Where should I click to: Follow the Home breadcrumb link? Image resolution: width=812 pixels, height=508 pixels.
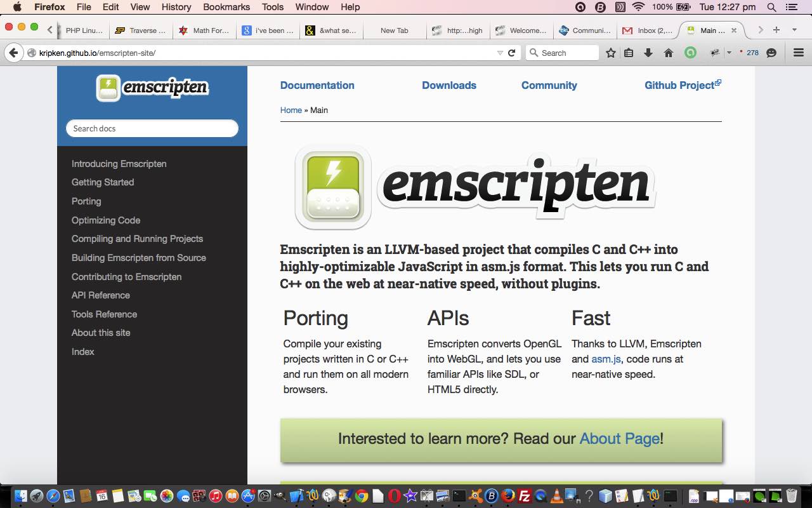coord(291,110)
